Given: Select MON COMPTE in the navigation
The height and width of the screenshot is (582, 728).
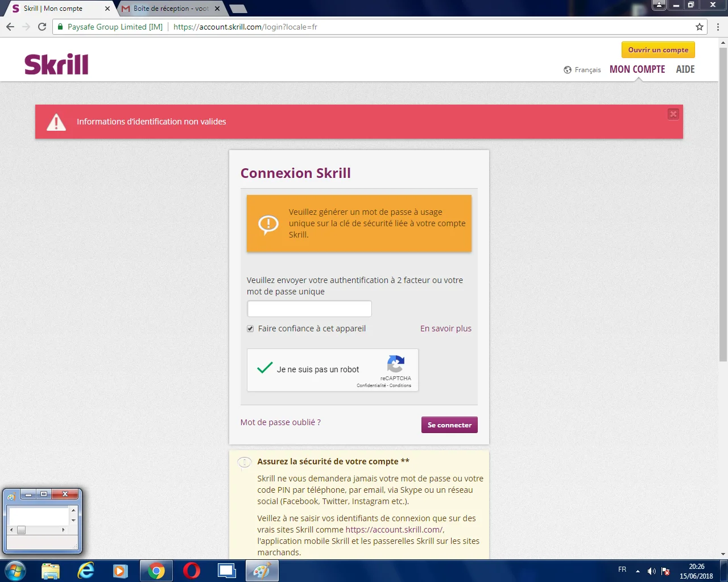Looking at the screenshot, I should coord(638,69).
